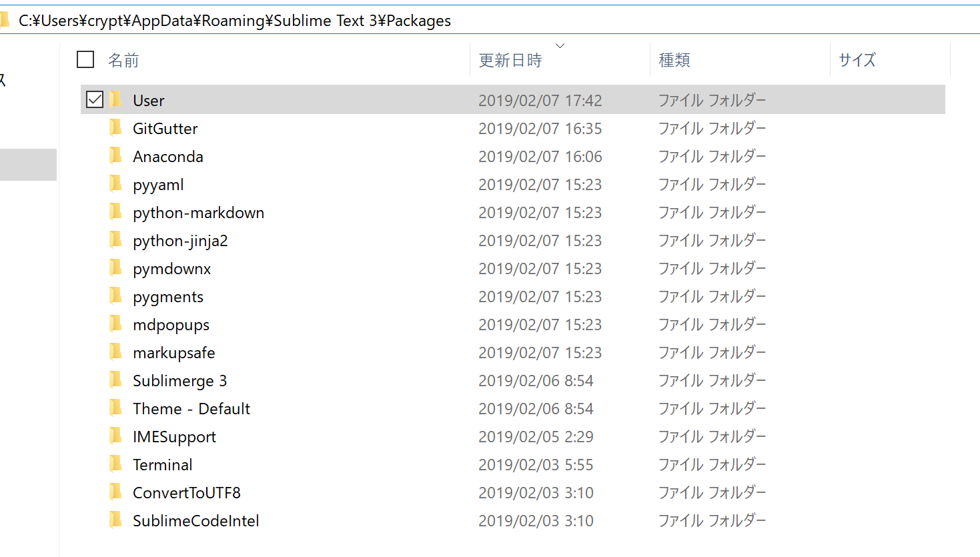Click the python-markdown folder icon

click(116, 212)
